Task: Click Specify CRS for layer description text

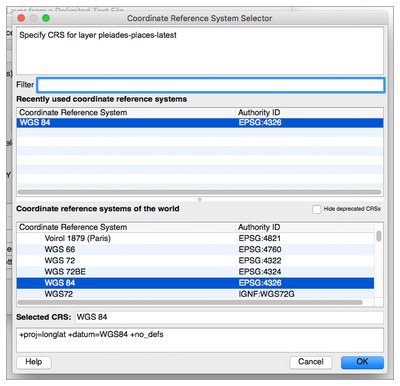Action: pos(98,35)
